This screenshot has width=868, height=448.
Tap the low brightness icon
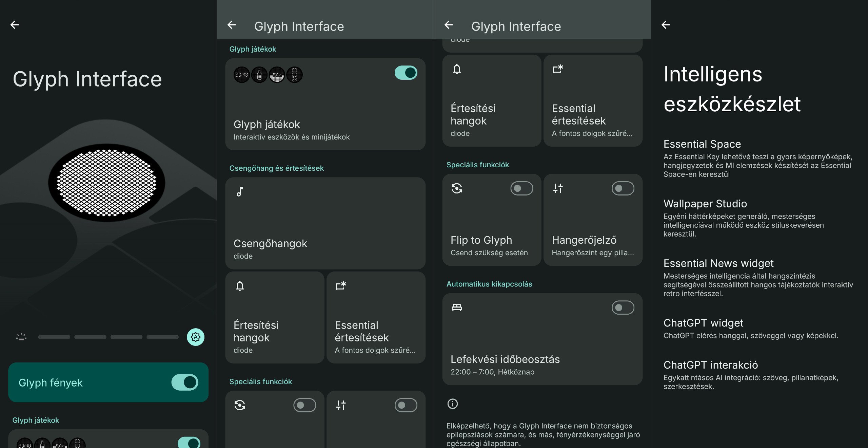(21, 337)
